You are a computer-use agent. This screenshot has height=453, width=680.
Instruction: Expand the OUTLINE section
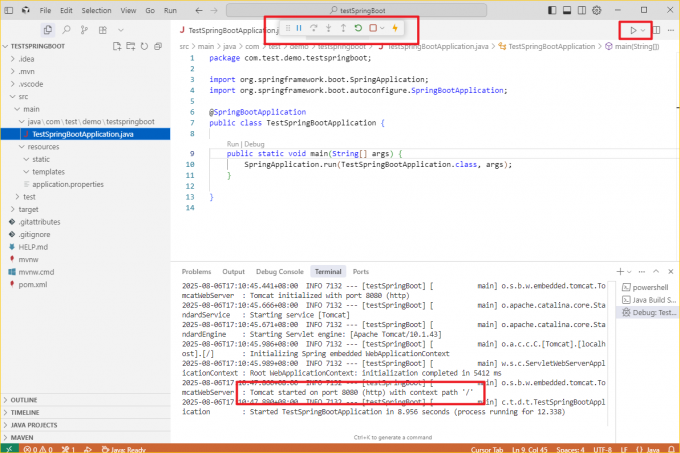coord(26,400)
